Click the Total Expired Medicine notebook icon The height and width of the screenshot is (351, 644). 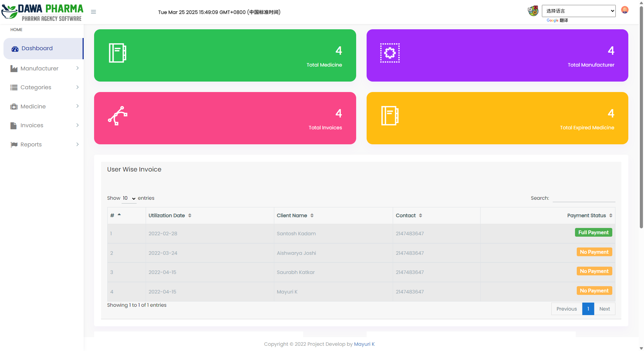tap(390, 116)
